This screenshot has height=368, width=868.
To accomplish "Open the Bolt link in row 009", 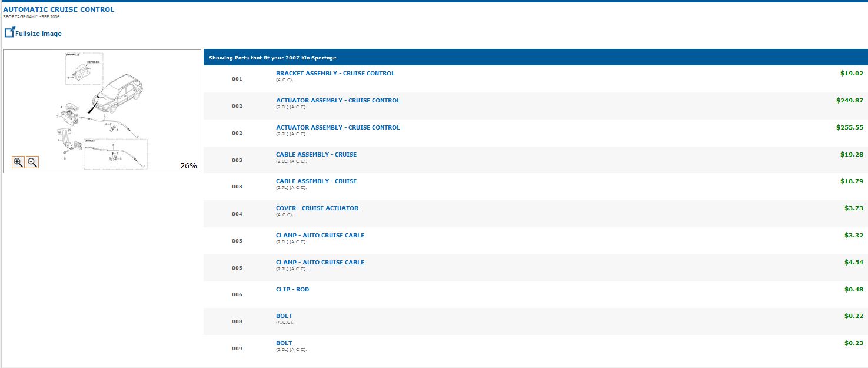I will click(284, 343).
